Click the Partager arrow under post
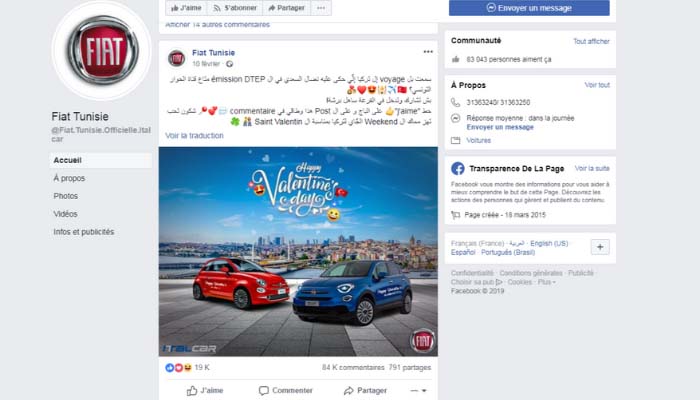This screenshot has width=700, height=400. point(365,391)
